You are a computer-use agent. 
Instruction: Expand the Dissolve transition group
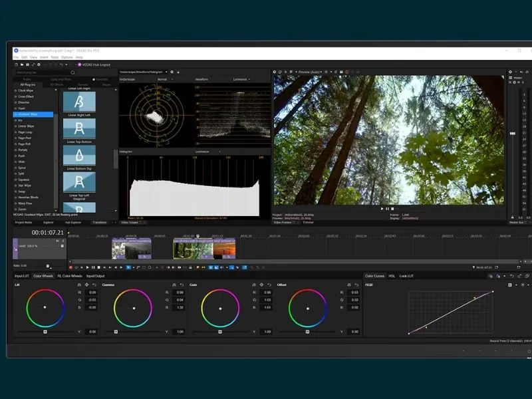point(15,102)
